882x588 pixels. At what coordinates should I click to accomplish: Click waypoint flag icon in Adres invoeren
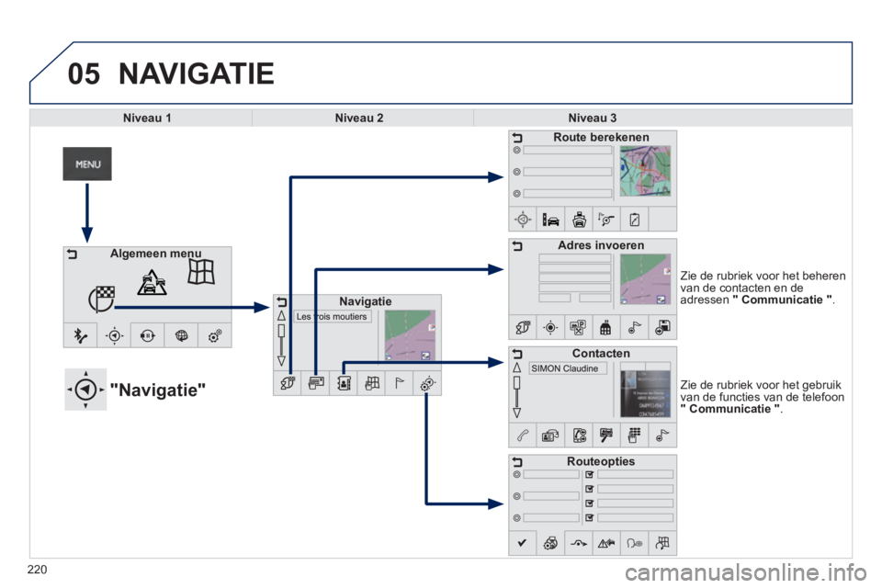(635, 327)
